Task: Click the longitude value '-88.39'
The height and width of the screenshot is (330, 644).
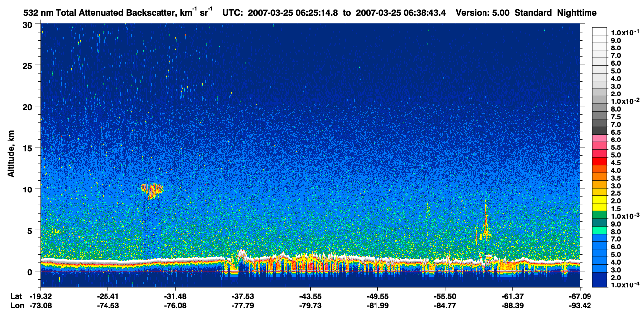Action: point(513,305)
